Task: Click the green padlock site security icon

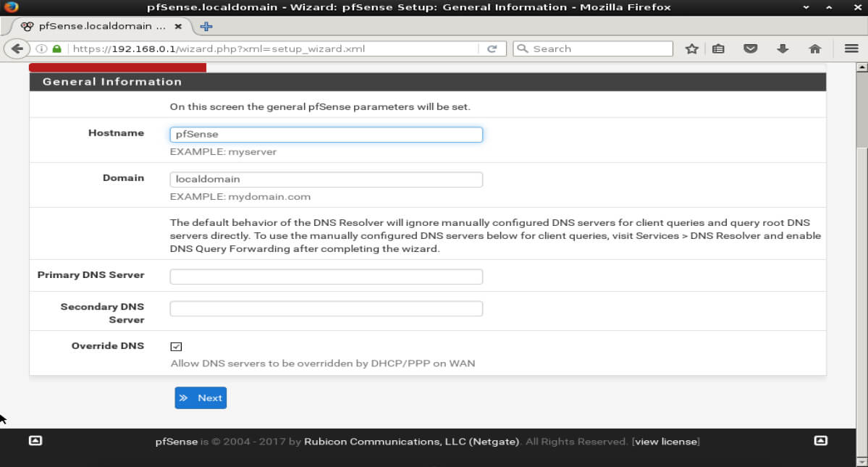Action: (56, 49)
